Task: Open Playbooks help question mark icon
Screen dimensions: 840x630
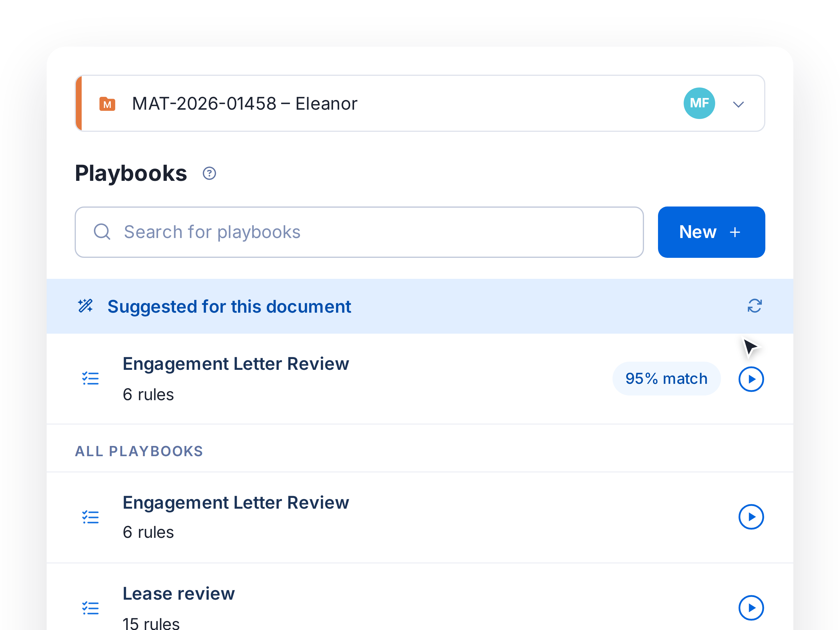Action: 209,174
